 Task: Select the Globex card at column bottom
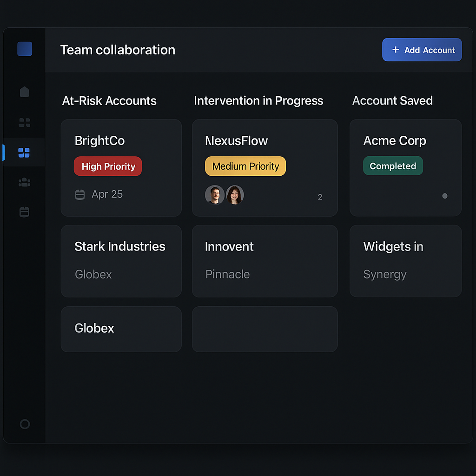121,329
